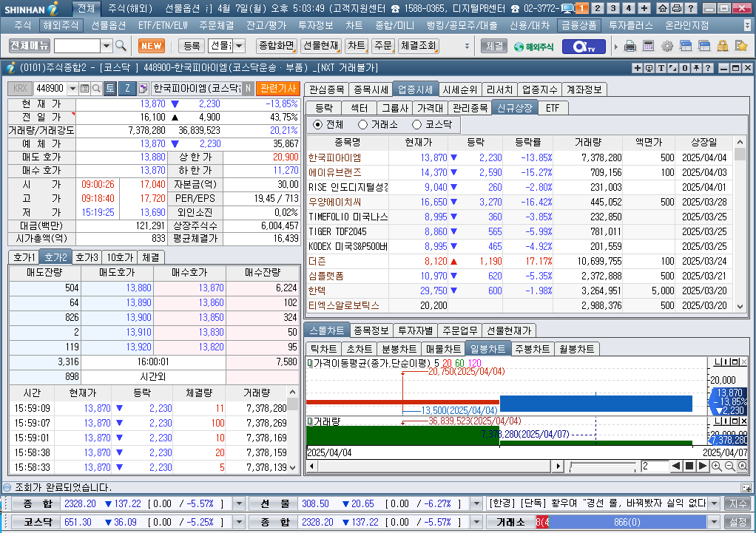The width and height of the screenshot is (756, 533).
Task: Expand the toolbar overflow double-chevron
Action: click(467, 47)
